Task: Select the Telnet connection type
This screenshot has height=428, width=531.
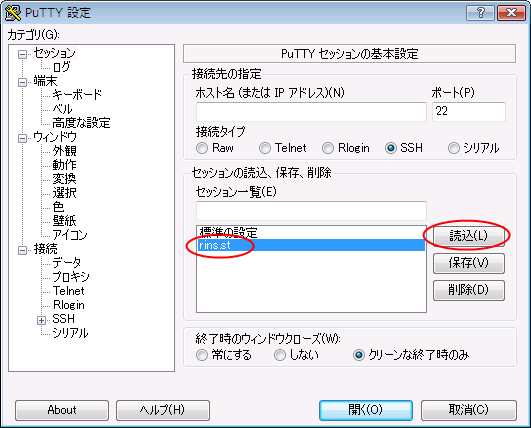Action: [265, 148]
